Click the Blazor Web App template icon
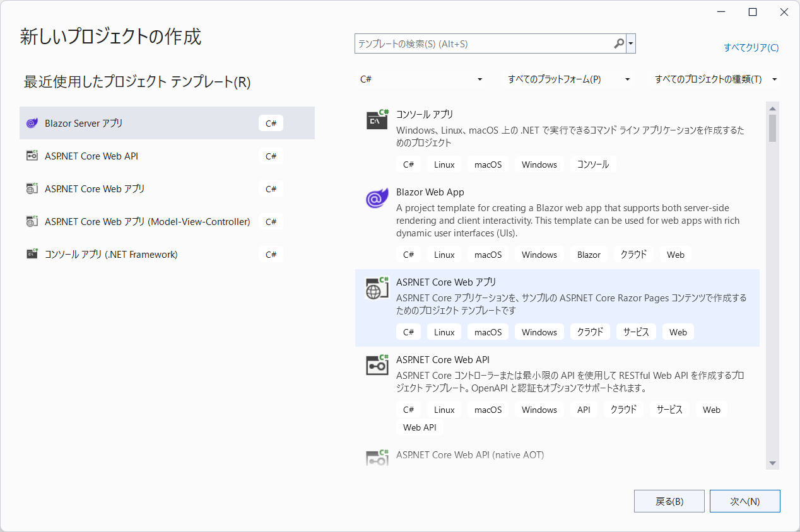Viewport: 800px width, 532px height. pyautogui.click(x=377, y=198)
